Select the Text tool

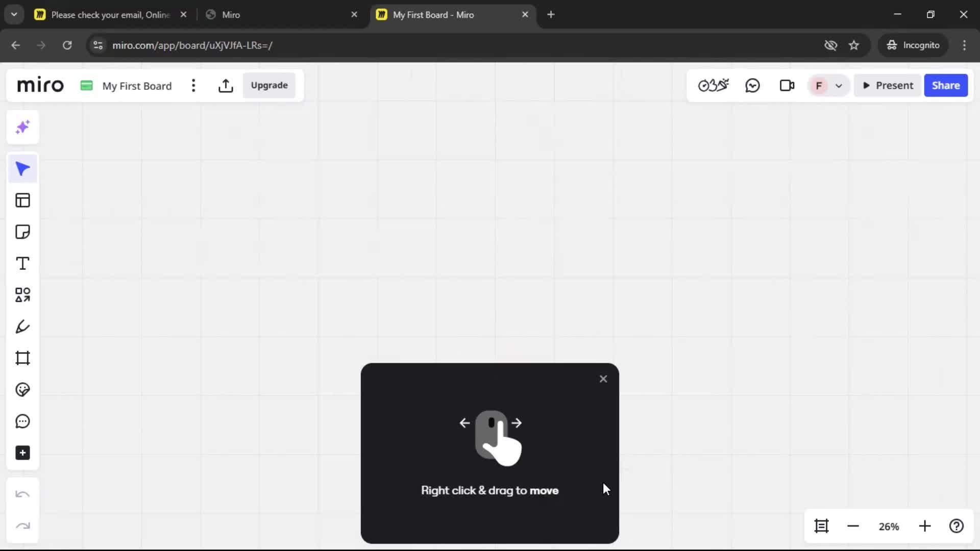tap(22, 264)
